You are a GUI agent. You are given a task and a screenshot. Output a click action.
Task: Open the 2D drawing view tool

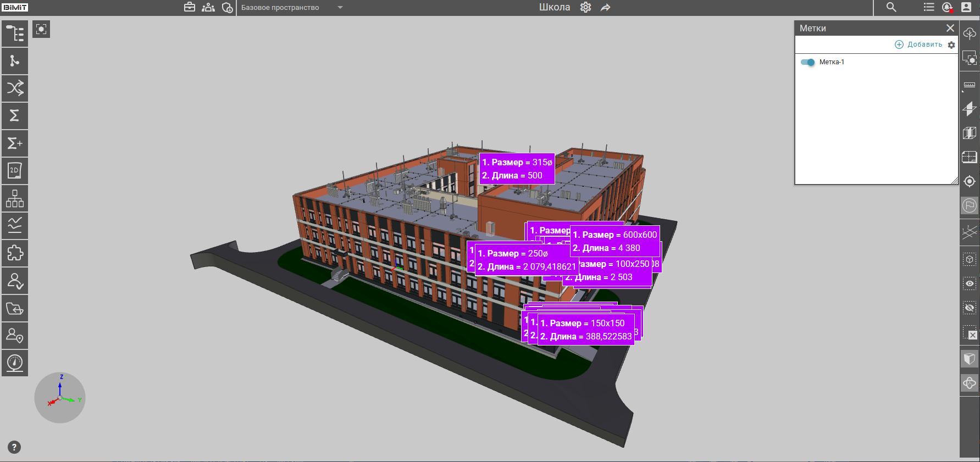(x=15, y=171)
